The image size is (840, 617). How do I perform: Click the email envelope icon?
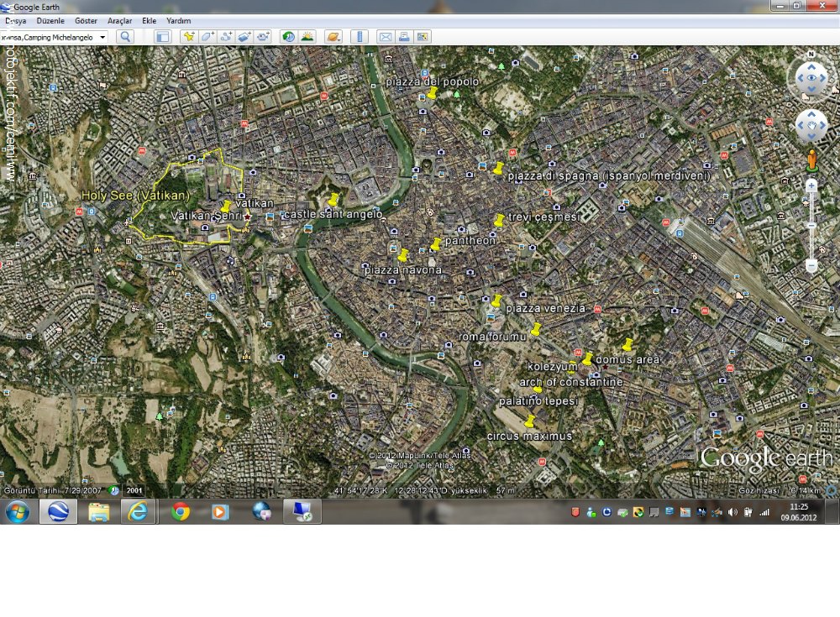click(x=386, y=36)
